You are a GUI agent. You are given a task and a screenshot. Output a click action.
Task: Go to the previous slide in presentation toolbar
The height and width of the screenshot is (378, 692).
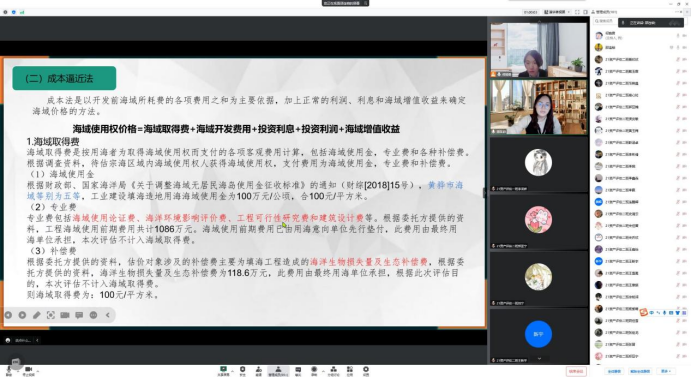[x=8, y=315]
